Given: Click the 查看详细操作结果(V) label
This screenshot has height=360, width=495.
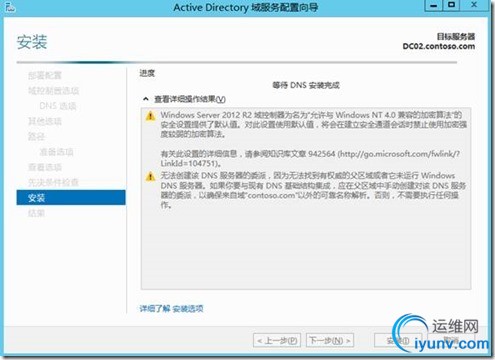Looking at the screenshot, I should (190, 99).
